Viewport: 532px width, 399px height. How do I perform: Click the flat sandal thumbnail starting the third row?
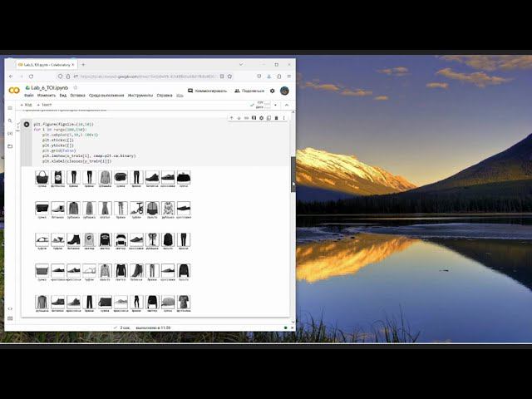[42, 239]
